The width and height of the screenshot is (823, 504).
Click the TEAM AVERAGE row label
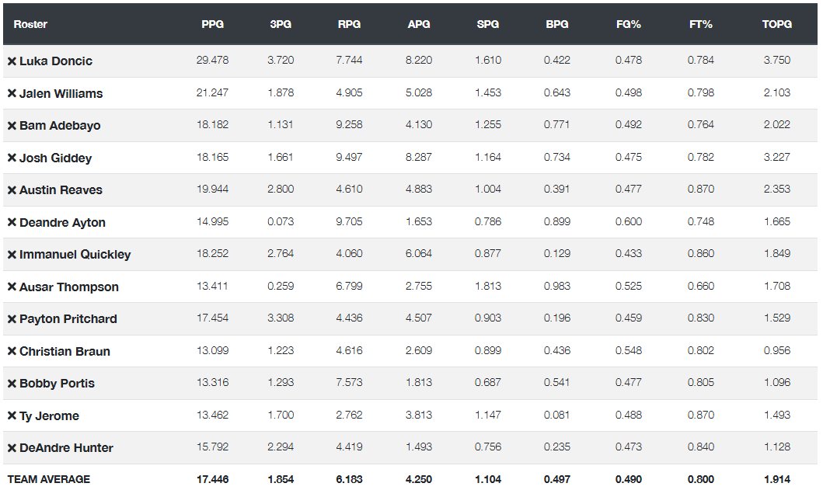point(49,479)
